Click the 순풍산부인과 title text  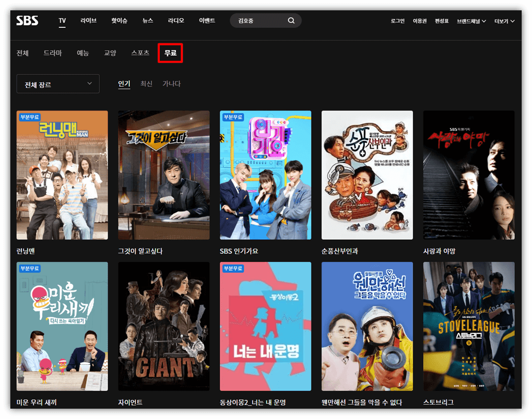tap(340, 251)
